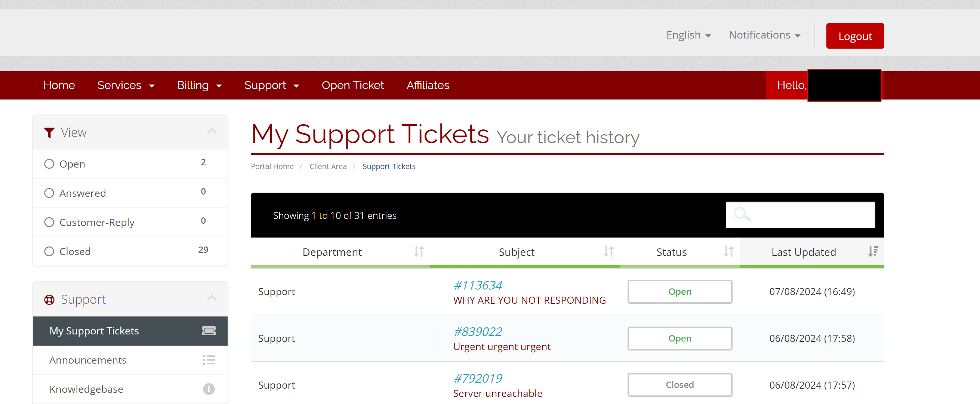Click the Portal Home breadcrumb
The width and height of the screenshot is (980, 404).
272,166
